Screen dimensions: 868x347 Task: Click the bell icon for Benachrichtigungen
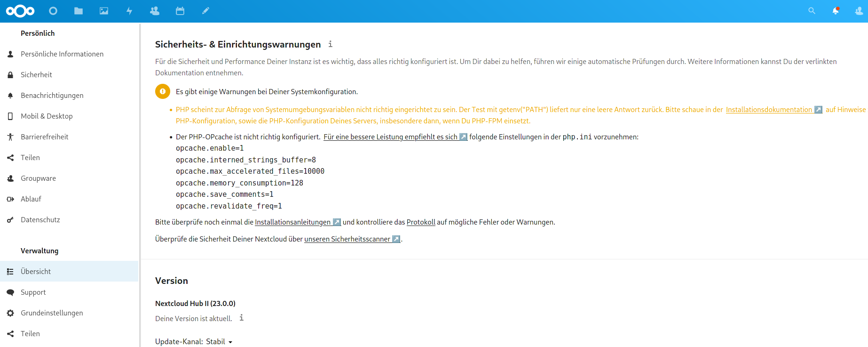coord(10,96)
